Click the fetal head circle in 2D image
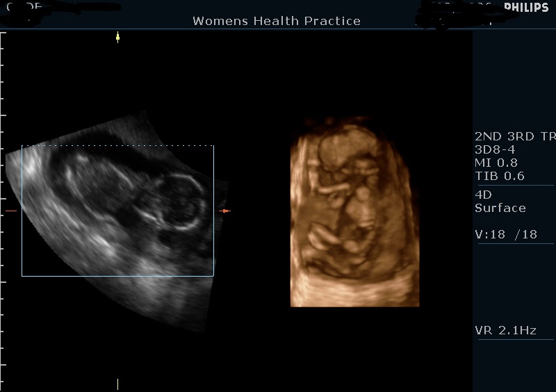The height and width of the screenshot is (392, 556). point(181,202)
